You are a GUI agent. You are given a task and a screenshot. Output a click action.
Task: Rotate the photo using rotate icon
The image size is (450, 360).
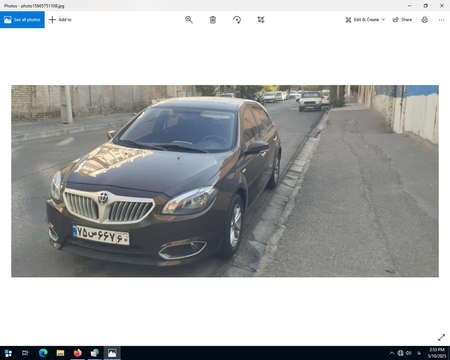(237, 20)
